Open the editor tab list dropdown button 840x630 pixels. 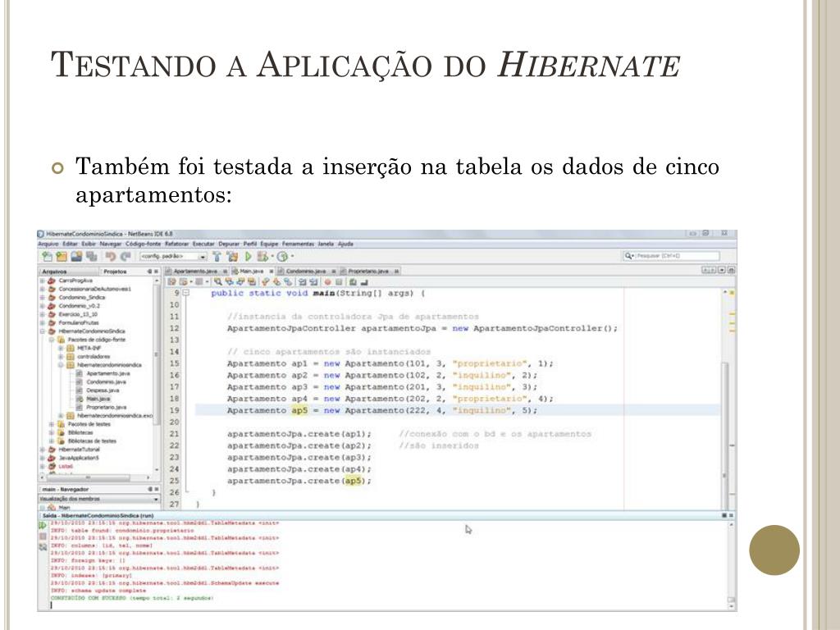722,270
